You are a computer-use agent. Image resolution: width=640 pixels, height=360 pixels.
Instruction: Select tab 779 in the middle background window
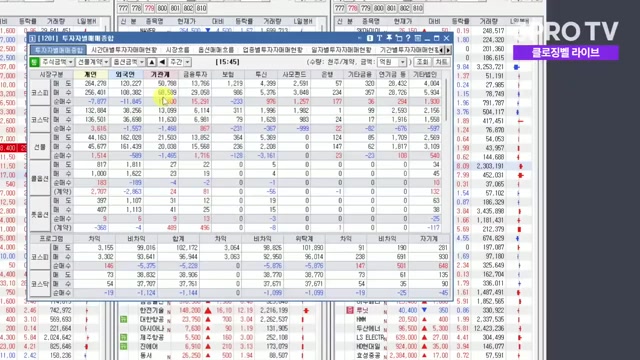149,8
